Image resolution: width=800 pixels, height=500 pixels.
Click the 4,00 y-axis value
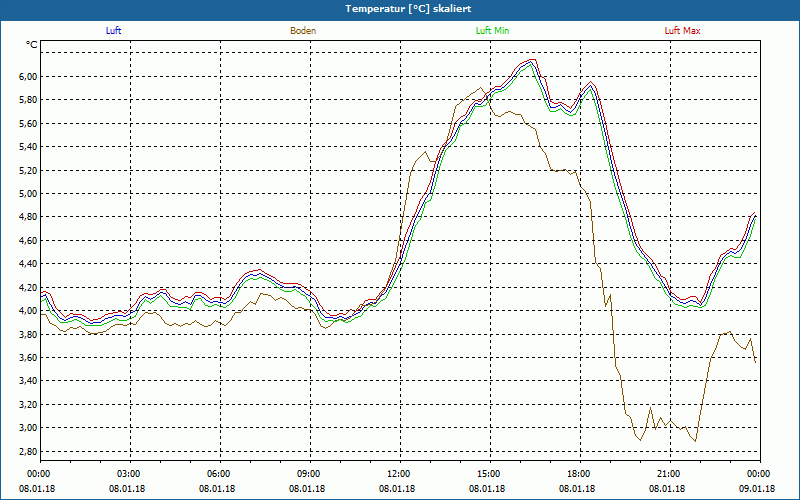tap(29, 311)
